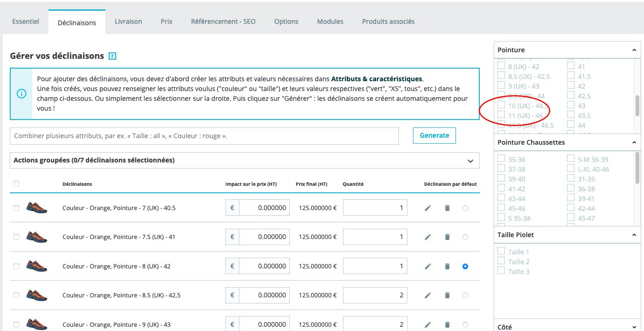Check Taille 2 in Taille Piolet
The width and height of the screenshot is (644, 331).
pos(501,261)
